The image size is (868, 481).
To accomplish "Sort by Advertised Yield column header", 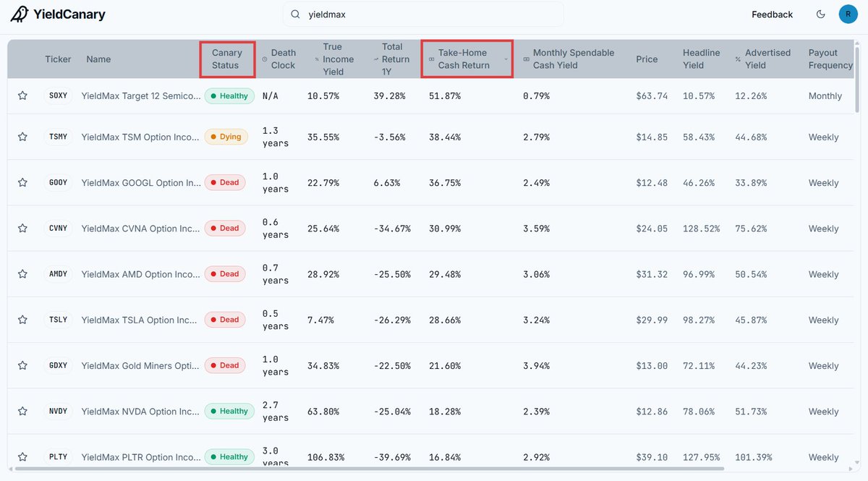I will tap(767, 59).
